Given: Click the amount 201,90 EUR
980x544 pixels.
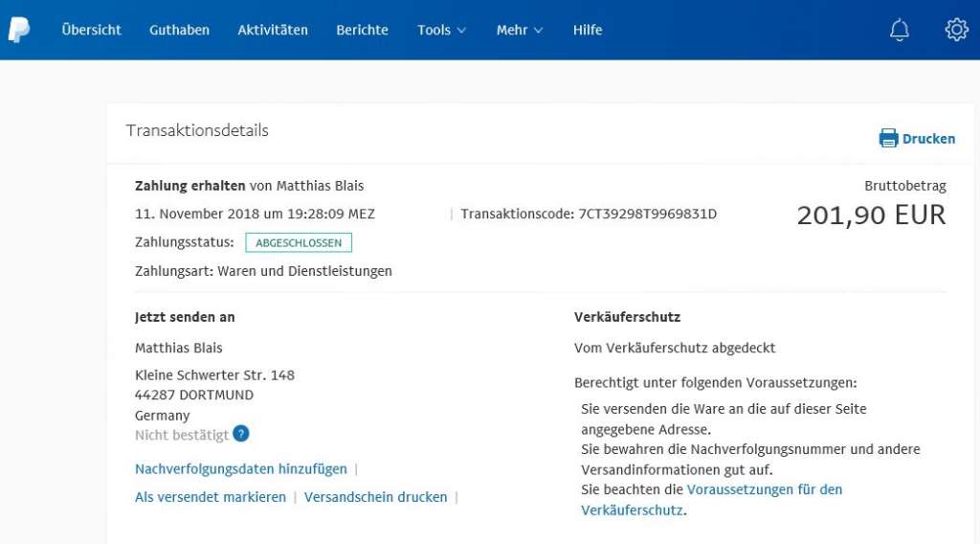Looking at the screenshot, I should [x=871, y=215].
